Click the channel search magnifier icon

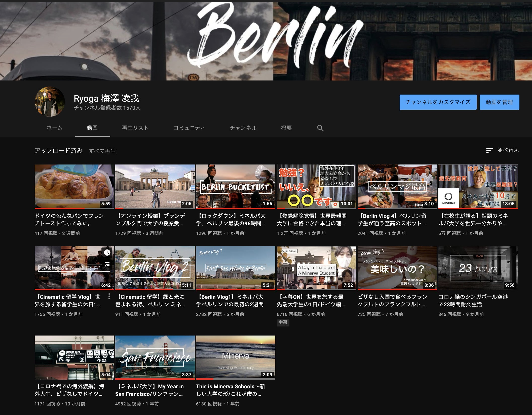pyautogui.click(x=320, y=128)
